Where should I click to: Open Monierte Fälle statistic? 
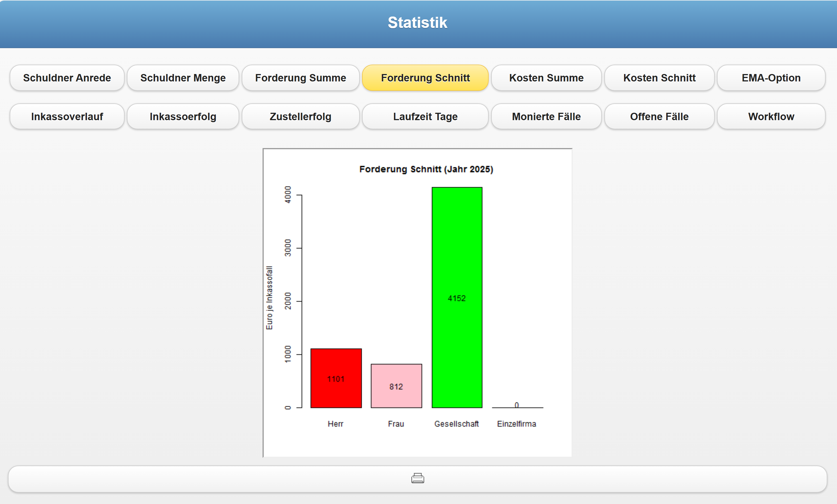pyautogui.click(x=546, y=116)
